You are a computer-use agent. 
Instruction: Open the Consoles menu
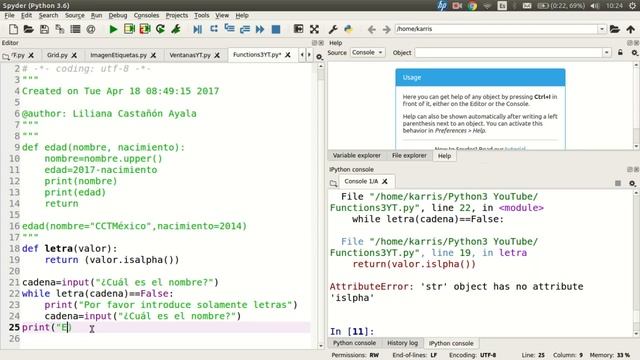coord(146,16)
